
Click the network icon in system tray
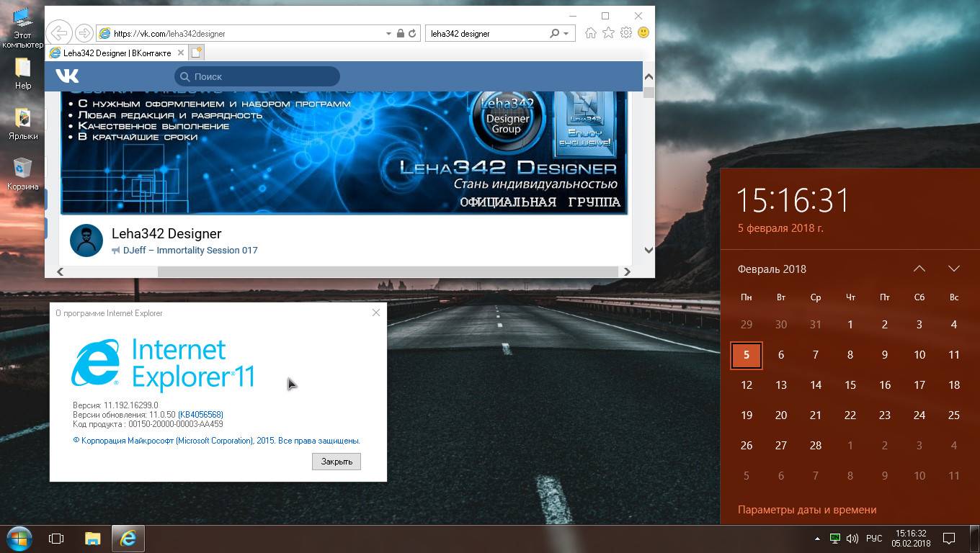click(835, 539)
